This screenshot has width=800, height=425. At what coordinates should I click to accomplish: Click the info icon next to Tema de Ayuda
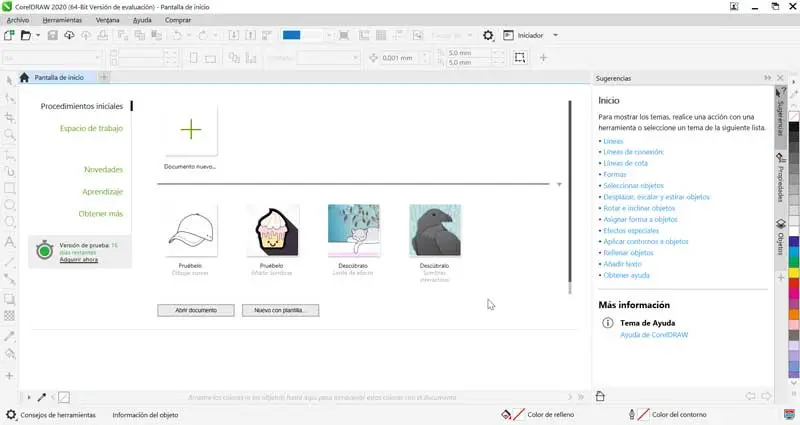[x=608, y=323]
